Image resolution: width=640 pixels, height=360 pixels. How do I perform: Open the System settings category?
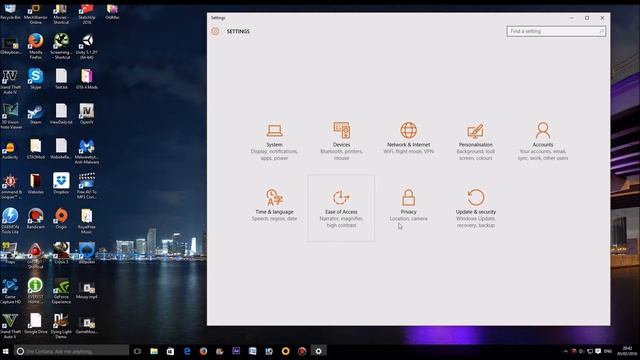(x=274, y=141)
